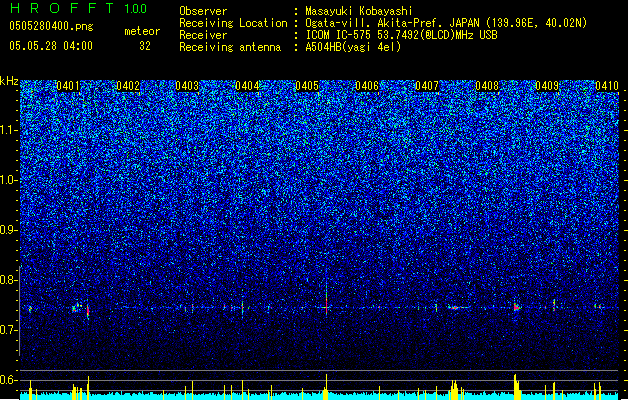The image size is (629, 400).
Task: Click the 0402 time marker
Action: click(128, 86)
